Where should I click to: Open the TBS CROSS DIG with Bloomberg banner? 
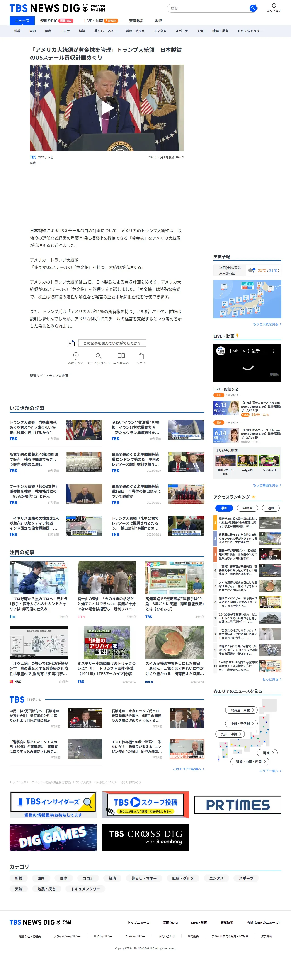click(145, 837)
